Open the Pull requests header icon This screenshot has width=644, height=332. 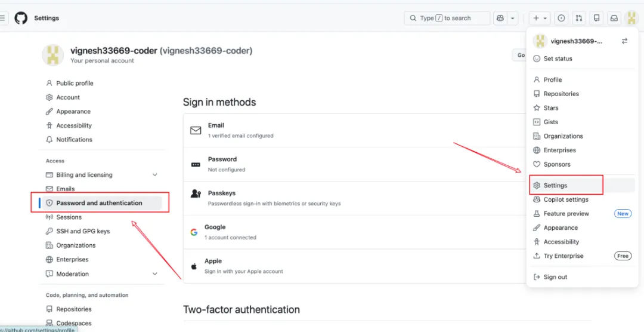tap(578, 19)
